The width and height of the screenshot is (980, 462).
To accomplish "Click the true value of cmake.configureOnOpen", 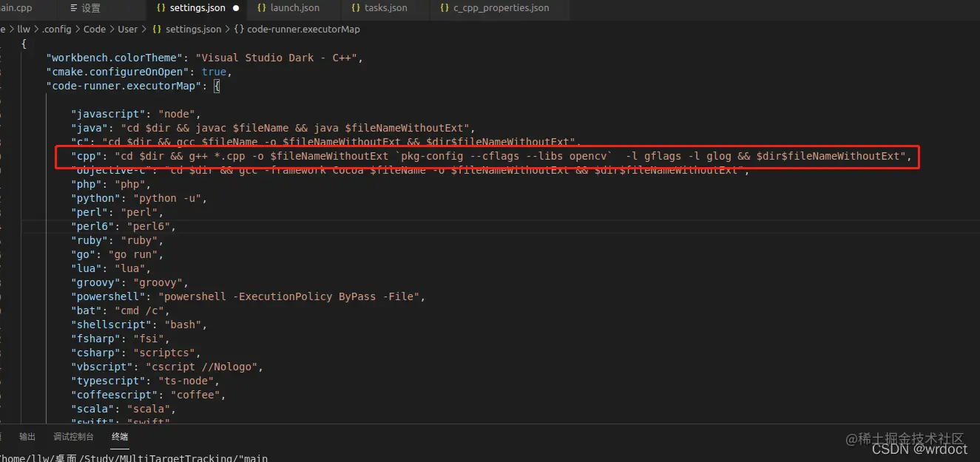I will click(214, 72).
